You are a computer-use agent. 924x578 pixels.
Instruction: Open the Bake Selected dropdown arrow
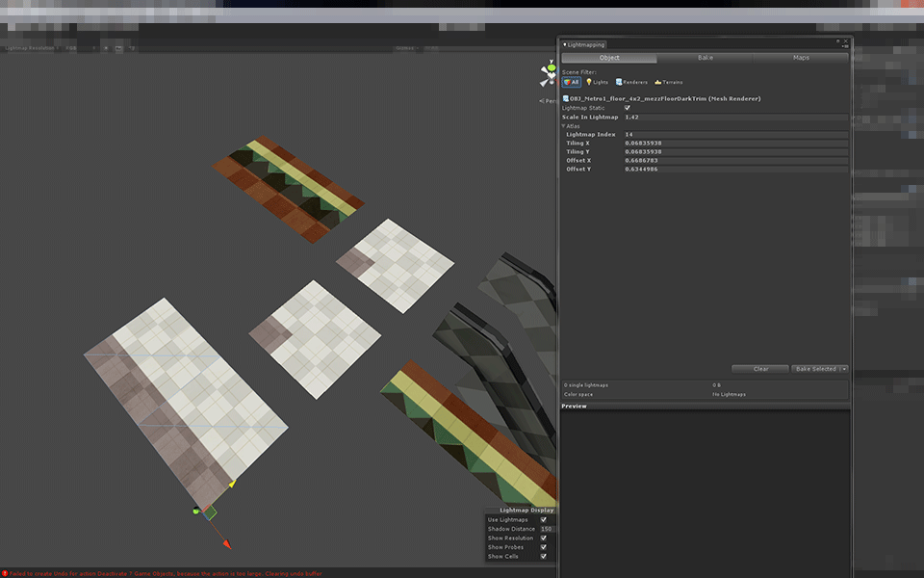[842, 369]
